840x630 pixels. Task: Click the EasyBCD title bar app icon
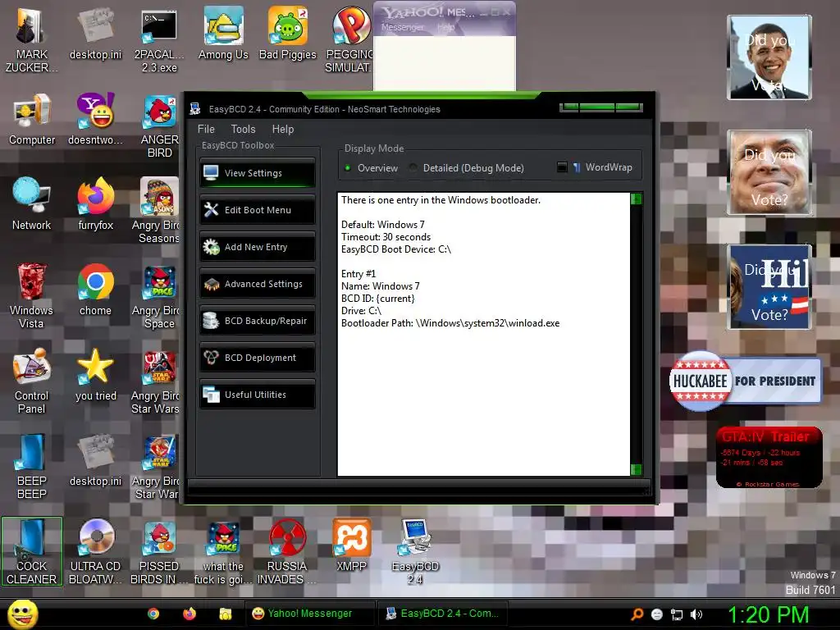click(195, 109)
